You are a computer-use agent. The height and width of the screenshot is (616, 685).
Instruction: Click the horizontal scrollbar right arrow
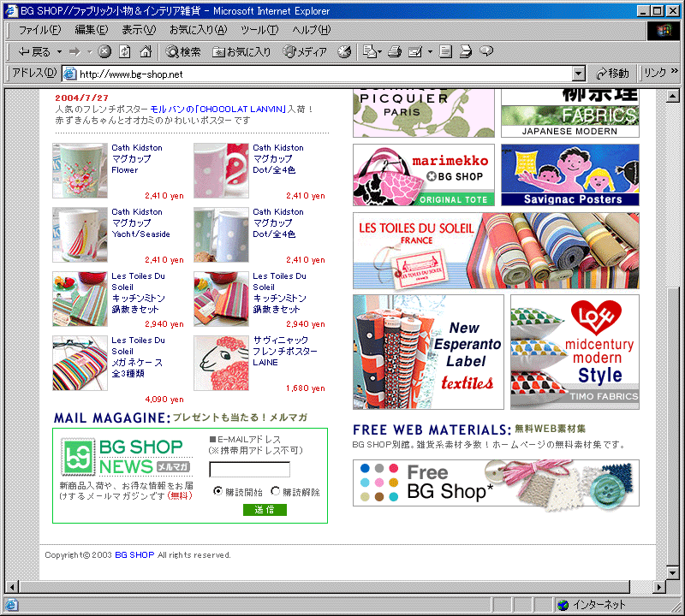(659, 587)
